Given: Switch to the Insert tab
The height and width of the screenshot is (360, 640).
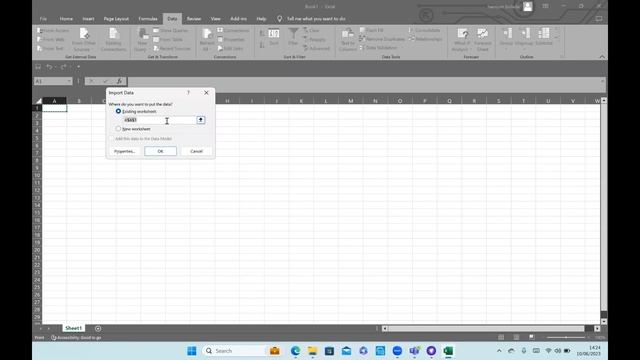Looking at the screenshot, I should 88,19.
